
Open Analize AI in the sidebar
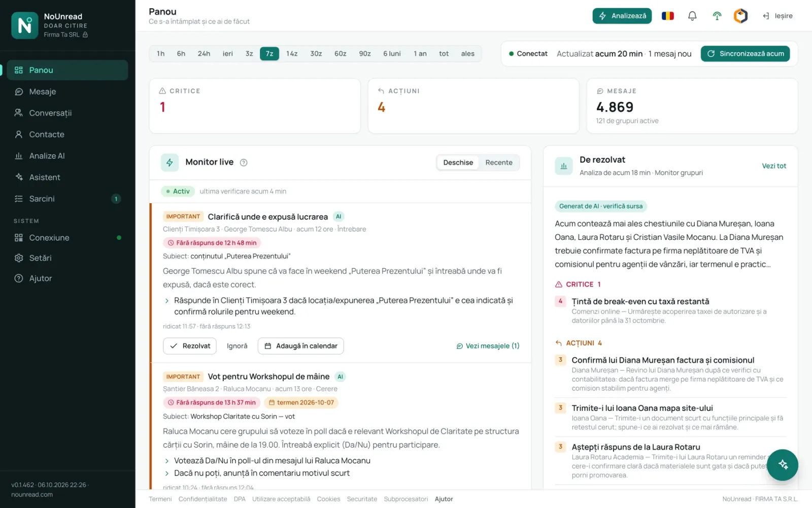point(67,156)
